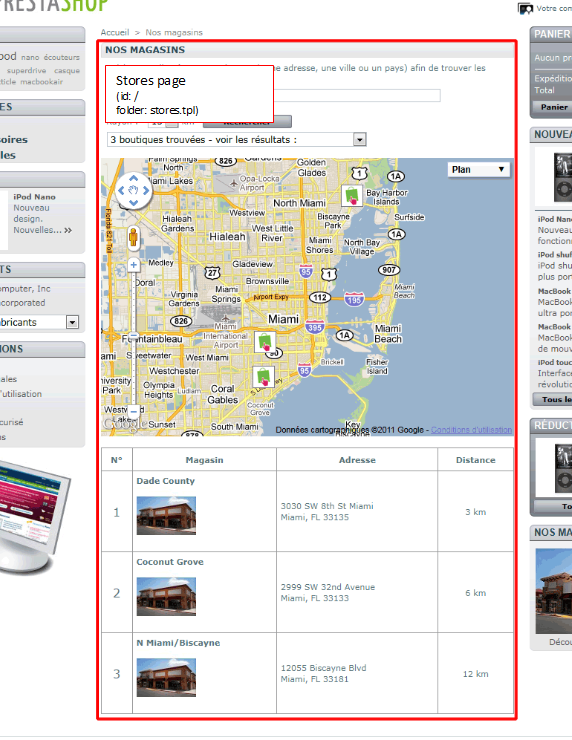Image resolution: width=572 pixels, height=740 pixels.
Task: Click the address 2999 SW 32nd Avenue
Action: tap(328, 587)
